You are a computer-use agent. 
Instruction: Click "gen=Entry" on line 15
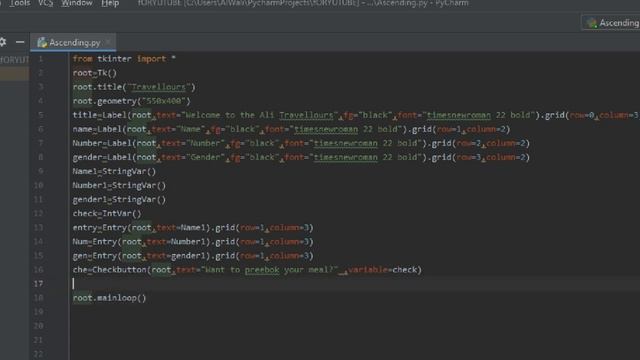point(95,256)
